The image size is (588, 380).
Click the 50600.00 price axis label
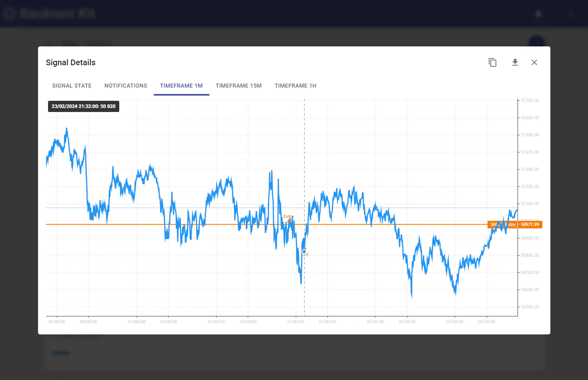[x=530, y=290]
